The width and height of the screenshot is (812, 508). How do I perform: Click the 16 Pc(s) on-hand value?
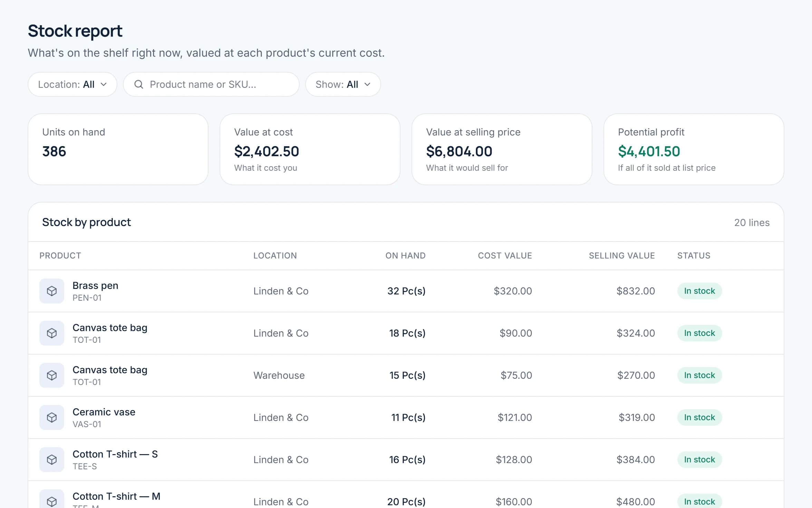pyautogui.click(x=407, y=460)
